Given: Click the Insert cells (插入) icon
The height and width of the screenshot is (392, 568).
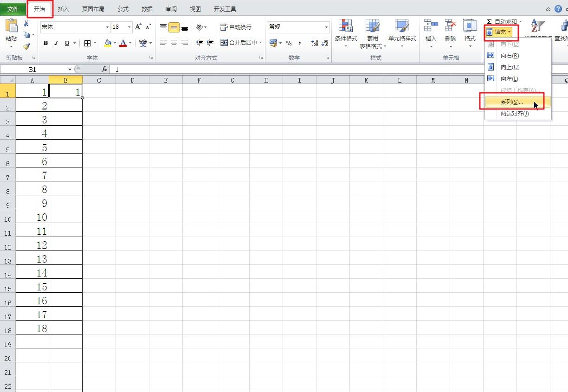Looking at the screenshot, I should (x=431, y=25).
